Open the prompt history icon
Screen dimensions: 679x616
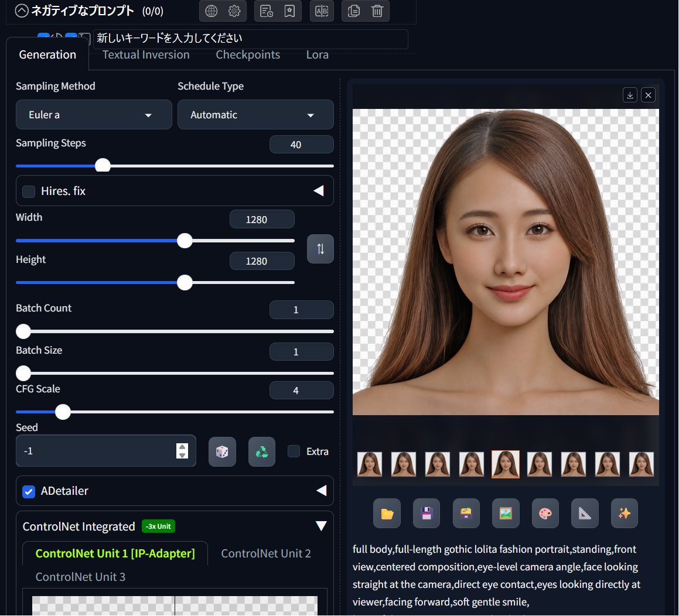point(267,11)
